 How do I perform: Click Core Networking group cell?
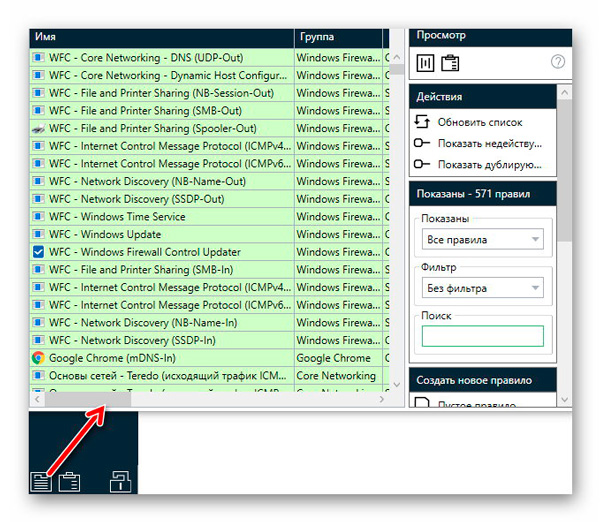[338, 375]
